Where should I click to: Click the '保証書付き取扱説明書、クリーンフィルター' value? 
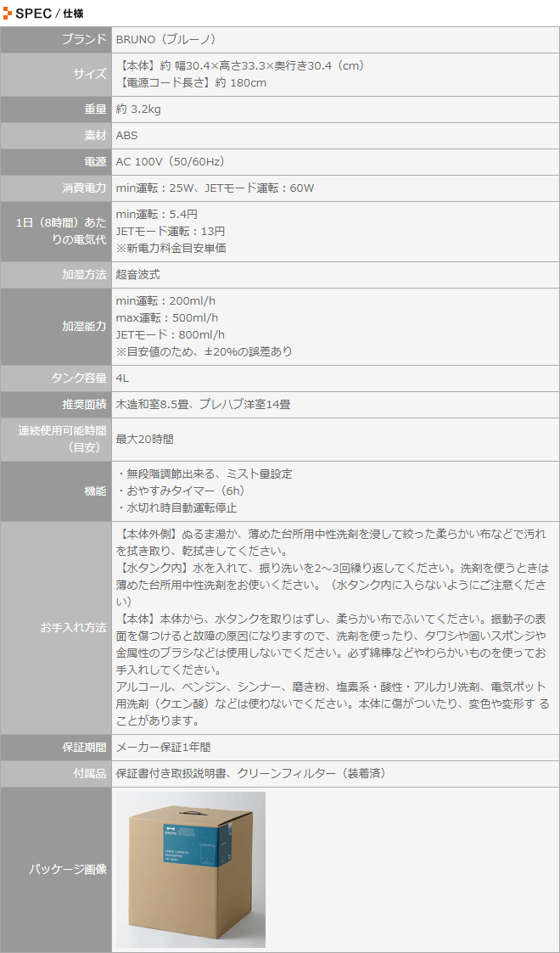(250, 774)
